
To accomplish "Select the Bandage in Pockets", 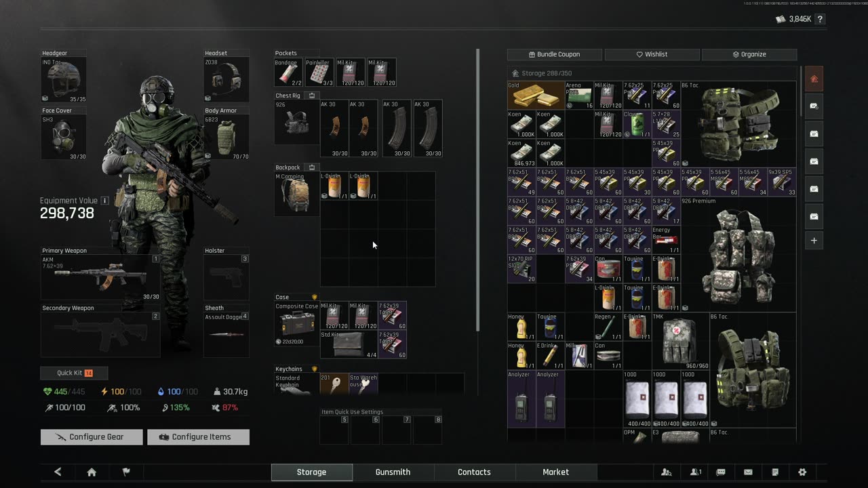I will tap(288, 73).
